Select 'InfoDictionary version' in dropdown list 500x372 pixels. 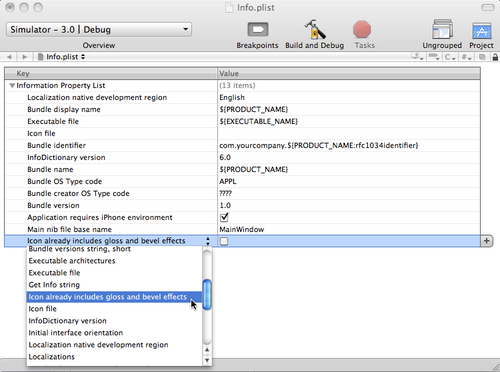tap(114, 321)
